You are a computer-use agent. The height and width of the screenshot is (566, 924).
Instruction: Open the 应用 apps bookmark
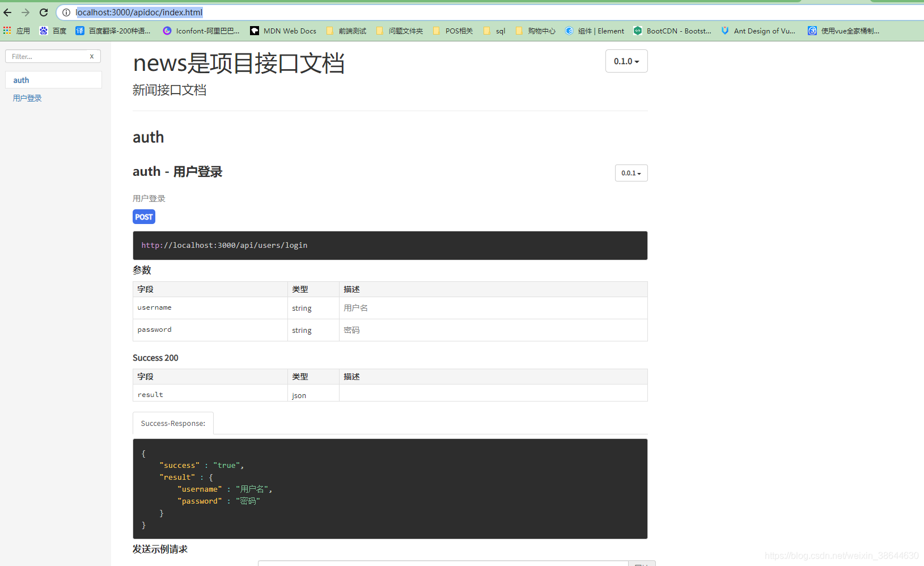click(x=16, y=31)
